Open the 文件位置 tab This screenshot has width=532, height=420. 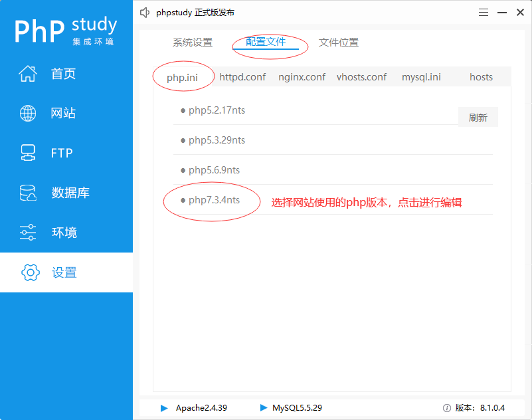tap(338, 42)
